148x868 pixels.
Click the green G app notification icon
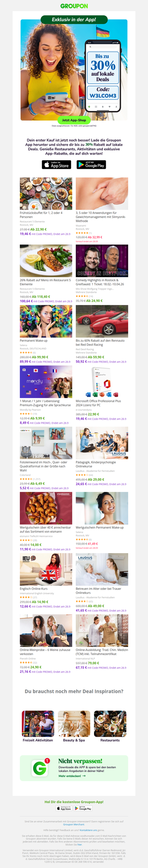[x=40, y=768]
